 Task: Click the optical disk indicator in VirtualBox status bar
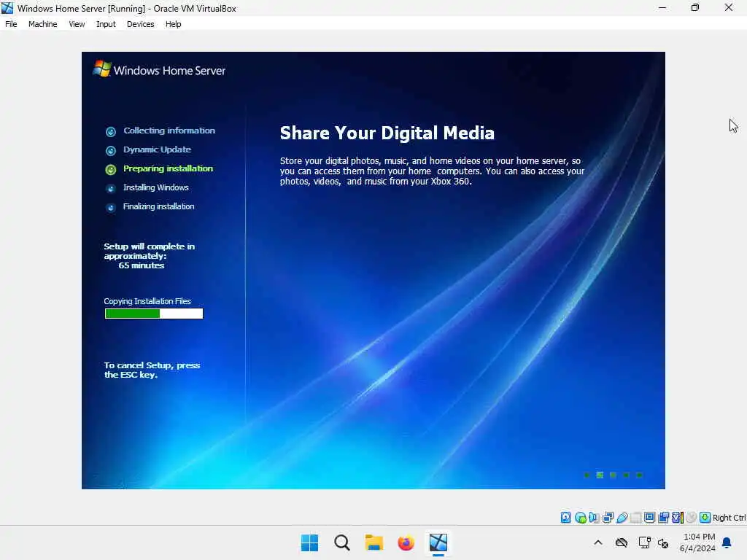tap(580, 518)
